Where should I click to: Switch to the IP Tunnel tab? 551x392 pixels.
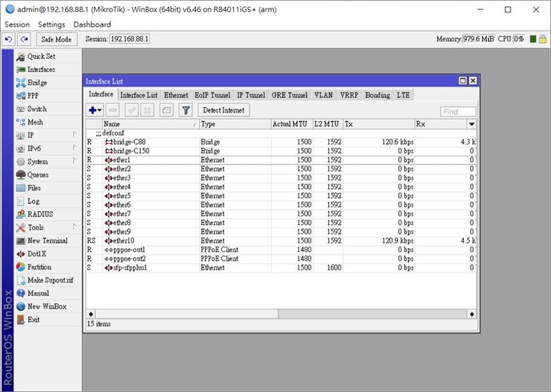pyautogui.click(x=251, y=95)
